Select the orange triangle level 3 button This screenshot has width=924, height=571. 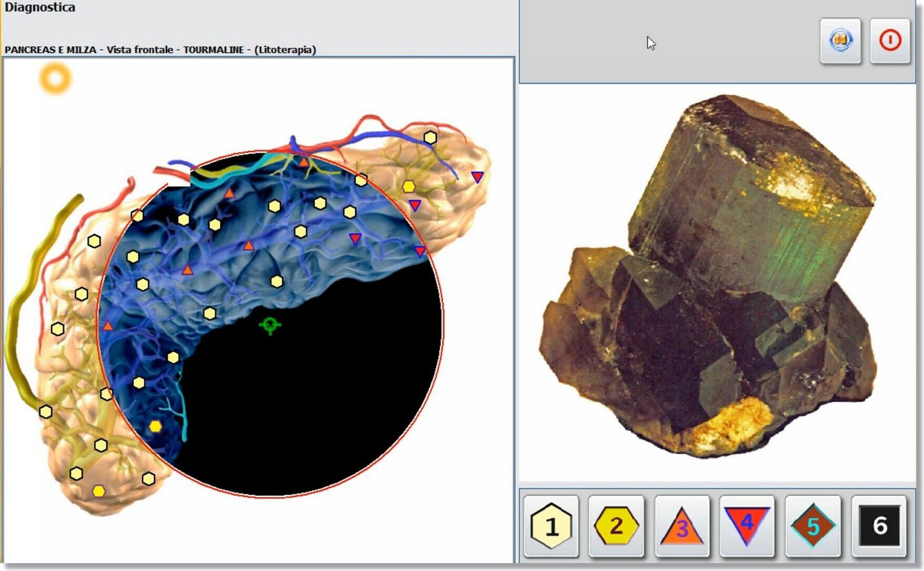[x=682, y=526]
